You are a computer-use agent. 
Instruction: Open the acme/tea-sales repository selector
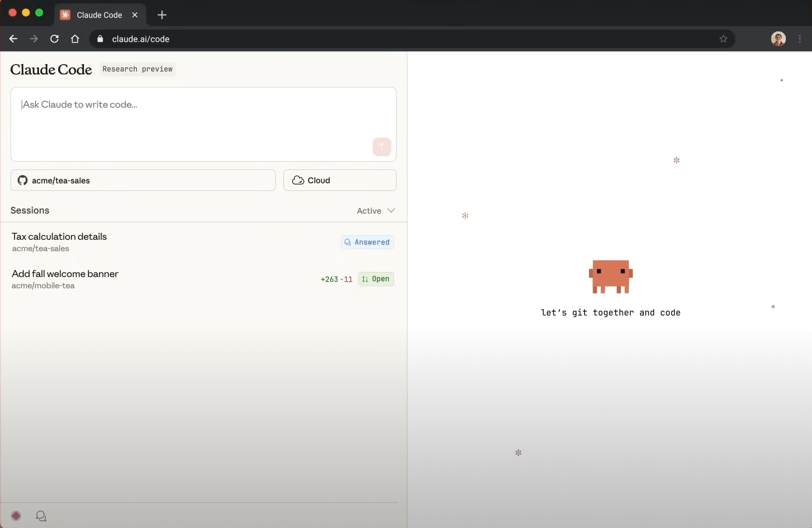coord(143,180)
